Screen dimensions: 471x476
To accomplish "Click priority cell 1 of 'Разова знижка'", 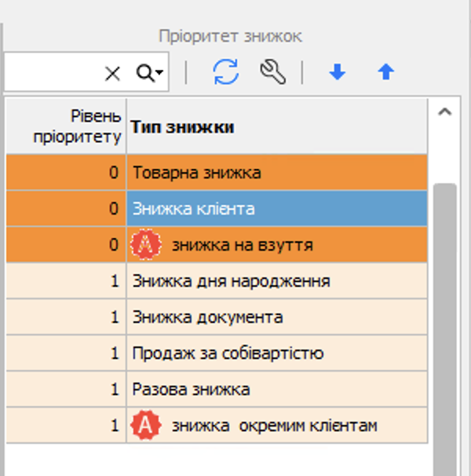I will (x=66, y=389).
